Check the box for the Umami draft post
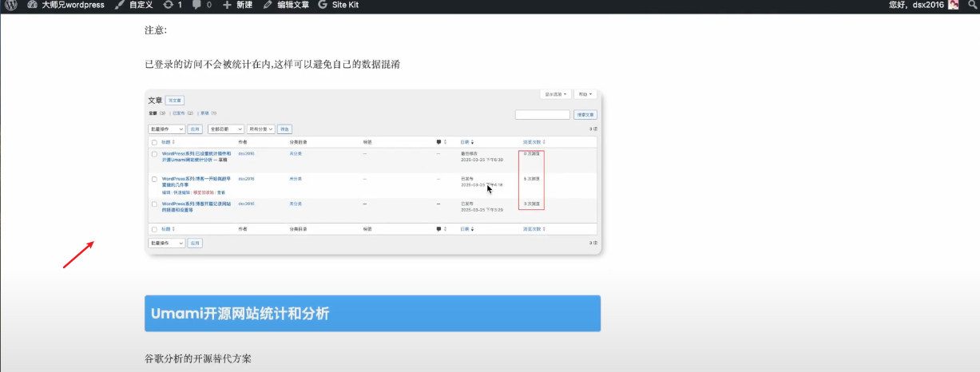 pyautogui.click(x=154, y=153)
